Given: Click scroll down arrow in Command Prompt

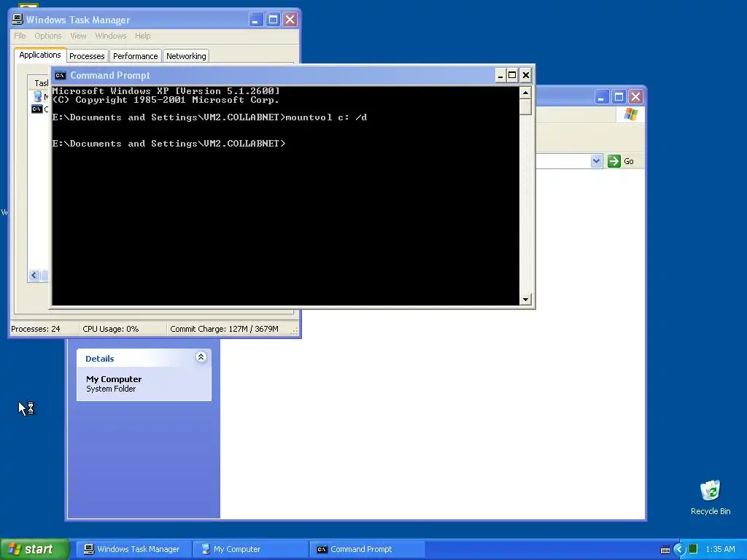Looking at the screenshot, I should tap(525, 300).
